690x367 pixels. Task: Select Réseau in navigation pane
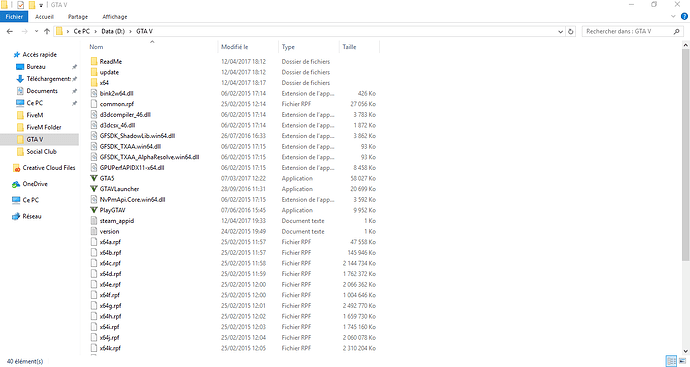coord(32,217)
